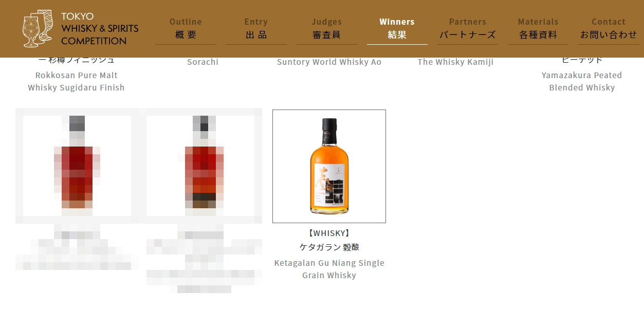Open Yamazakura Peated Blended Whisky entry
644x326 pixels.
582,81
